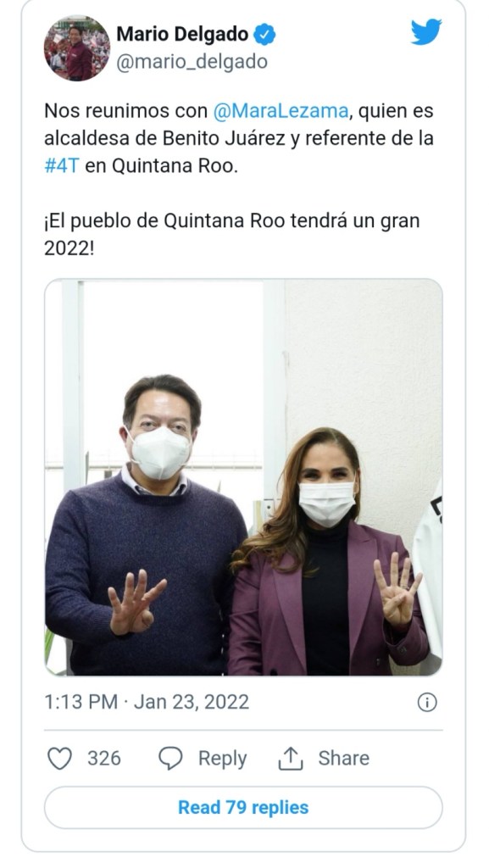489x868 pixels.
Task: Click the Reply text label
Action: (222, 759)
